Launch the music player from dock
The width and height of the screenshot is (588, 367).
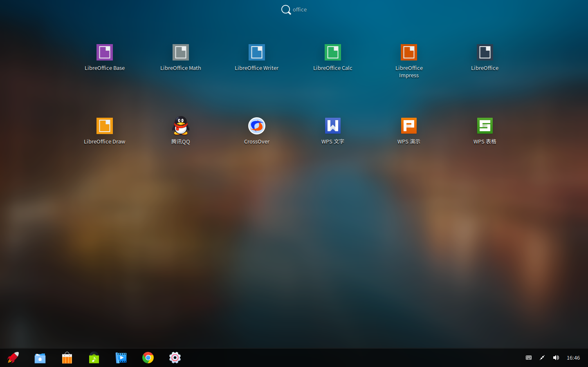coord(94,358)
